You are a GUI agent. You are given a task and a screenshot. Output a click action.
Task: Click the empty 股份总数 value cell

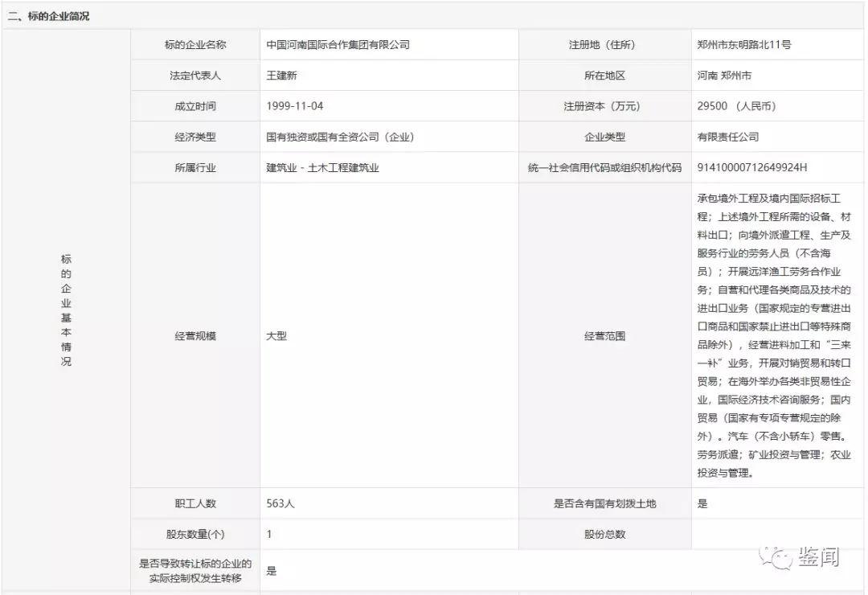tap(774, 533)
